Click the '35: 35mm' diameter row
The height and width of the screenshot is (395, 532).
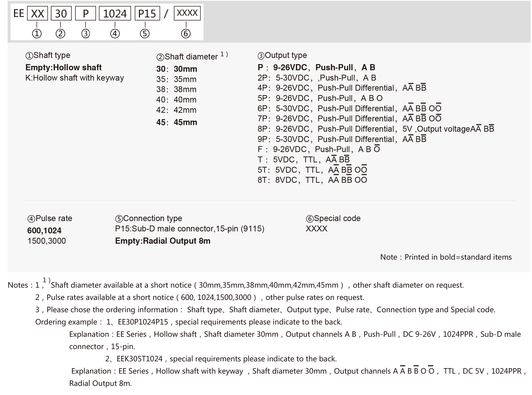tap(177, 79)
